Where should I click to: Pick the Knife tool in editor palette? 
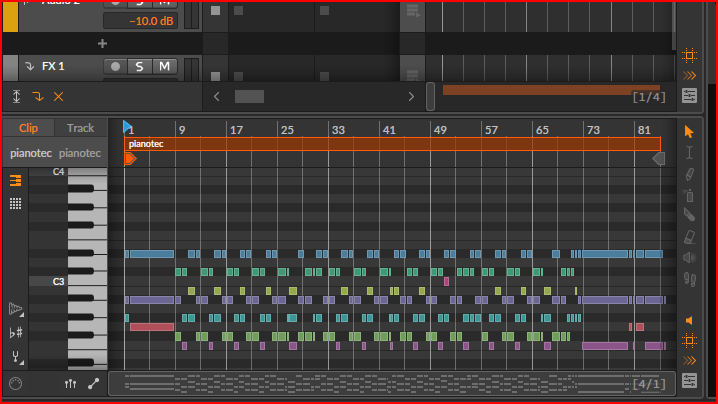689,215
